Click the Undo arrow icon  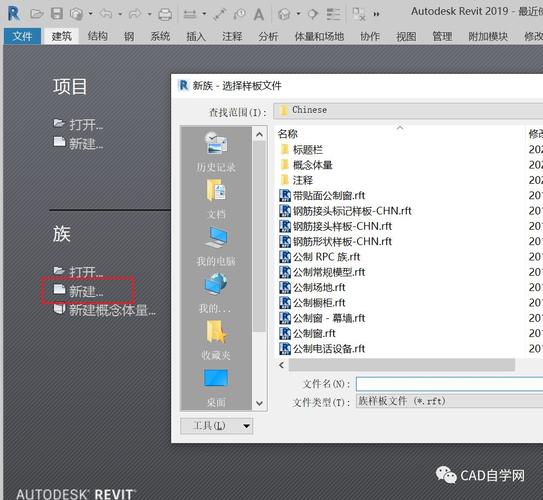106,14
